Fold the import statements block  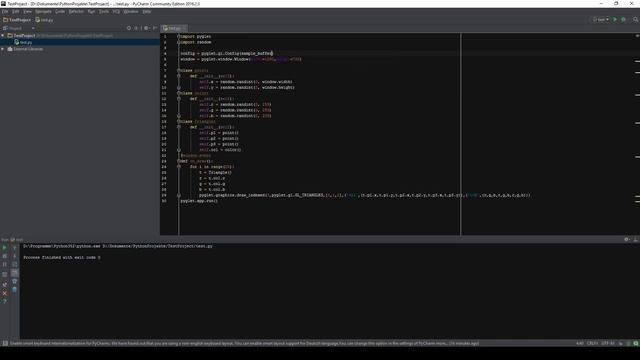(179, 36)
